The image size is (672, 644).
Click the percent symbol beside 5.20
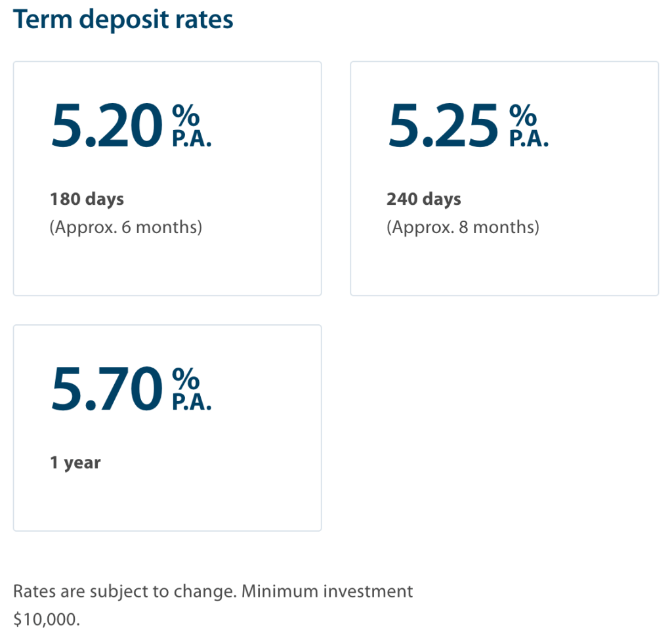[186, 116]
